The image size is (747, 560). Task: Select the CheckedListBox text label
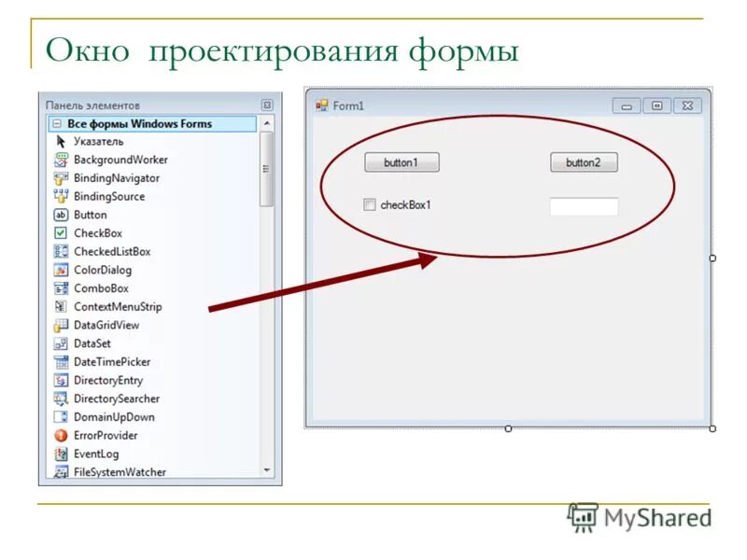[x=112, y=251]
